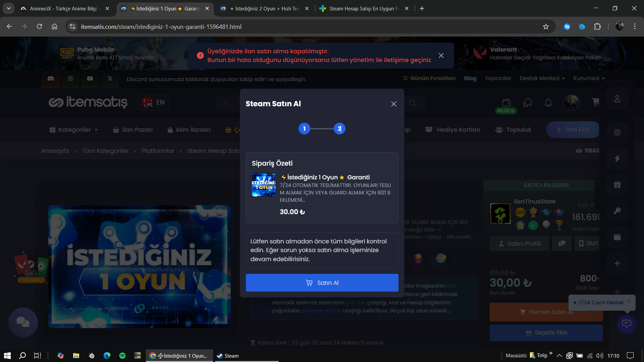Viewport: 644px width, 362px height.
Task: Switch to Steam Hesap Satışı tab
Action: pyautogui.click(x=364, y=8)
